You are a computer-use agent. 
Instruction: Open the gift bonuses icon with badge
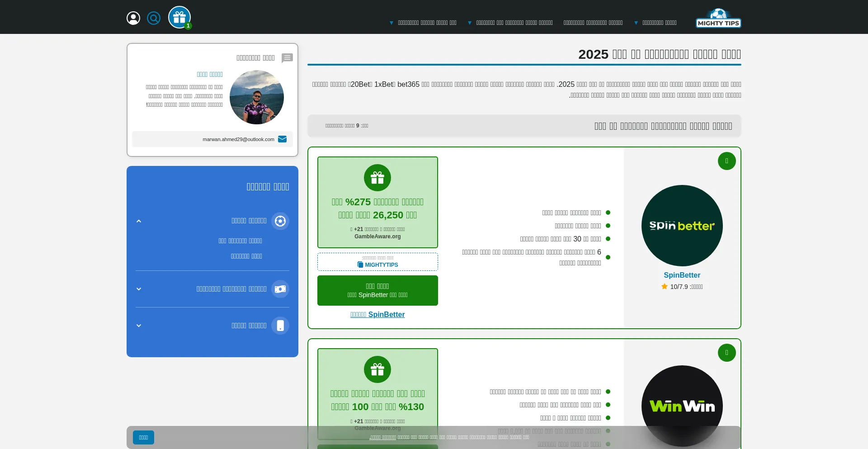click(x=179, y=18)
